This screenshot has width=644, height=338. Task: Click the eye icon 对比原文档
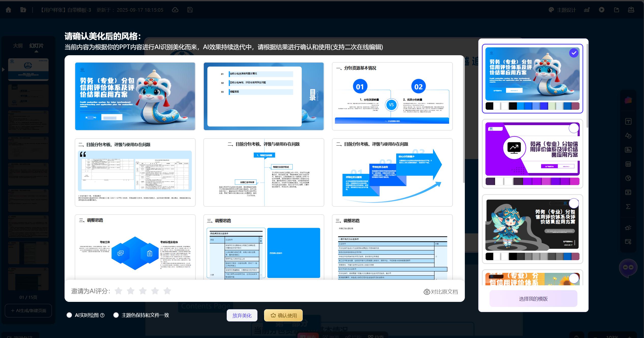(x=427, y=292)
